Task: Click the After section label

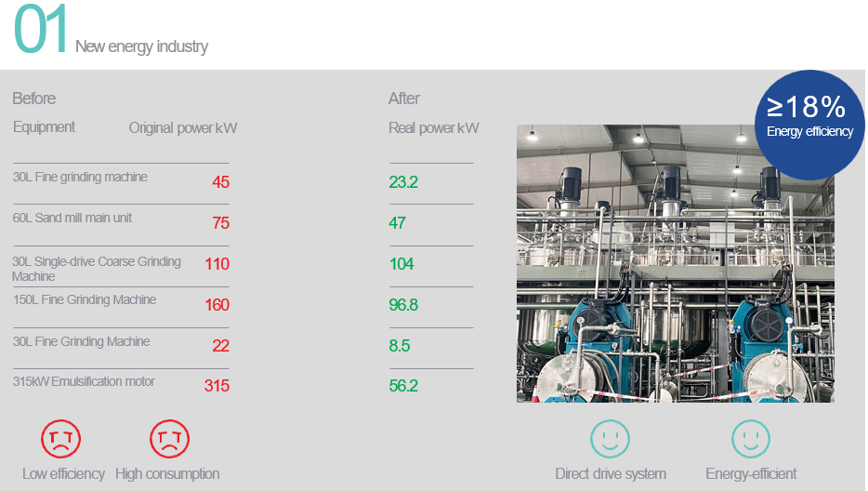Action: coord(404,99)
